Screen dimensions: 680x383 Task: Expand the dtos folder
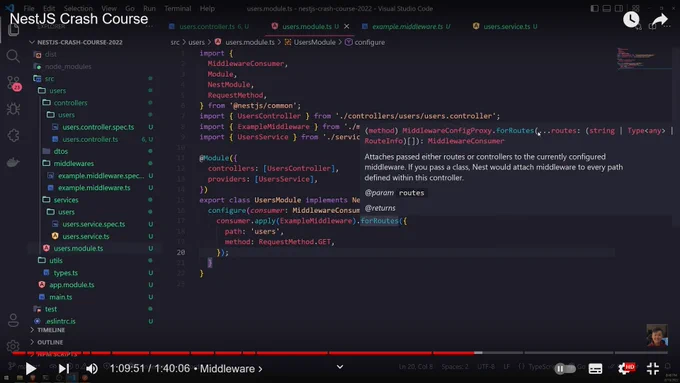tap(60, 151)
